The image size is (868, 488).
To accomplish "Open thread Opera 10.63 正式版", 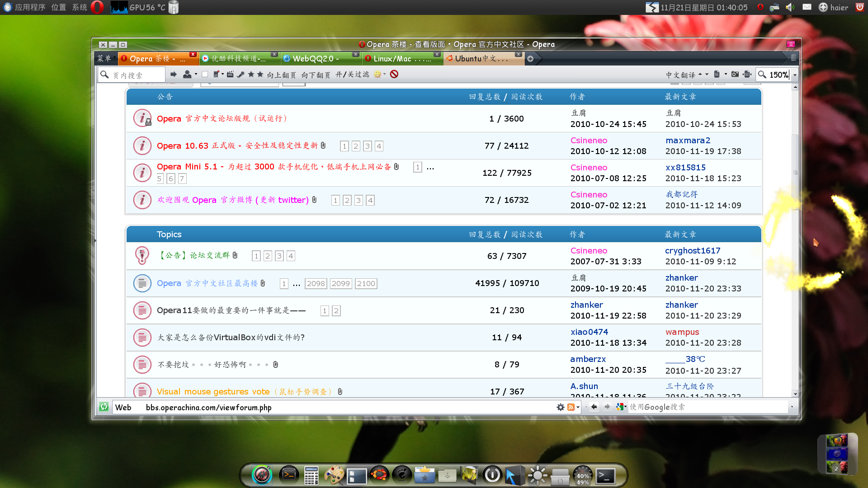I will [x=237, y=145].
